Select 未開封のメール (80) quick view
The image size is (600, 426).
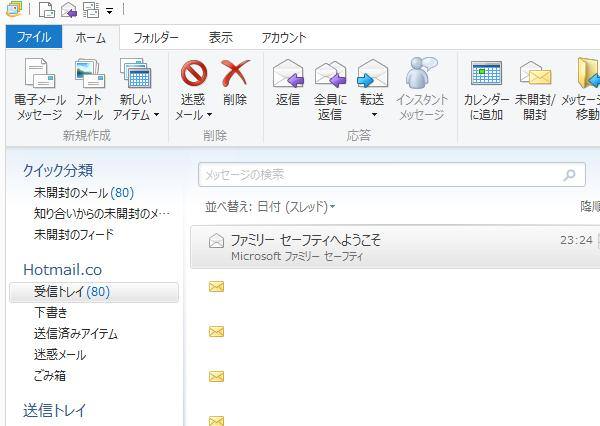83,192
